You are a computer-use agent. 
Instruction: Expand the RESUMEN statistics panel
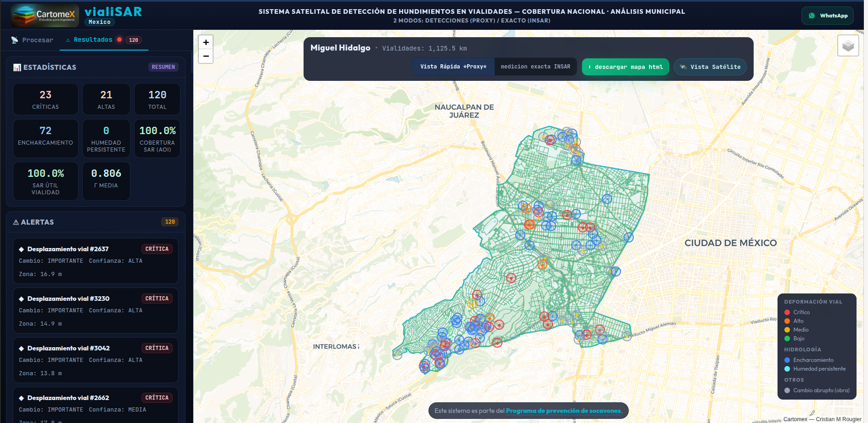[163, 67]
